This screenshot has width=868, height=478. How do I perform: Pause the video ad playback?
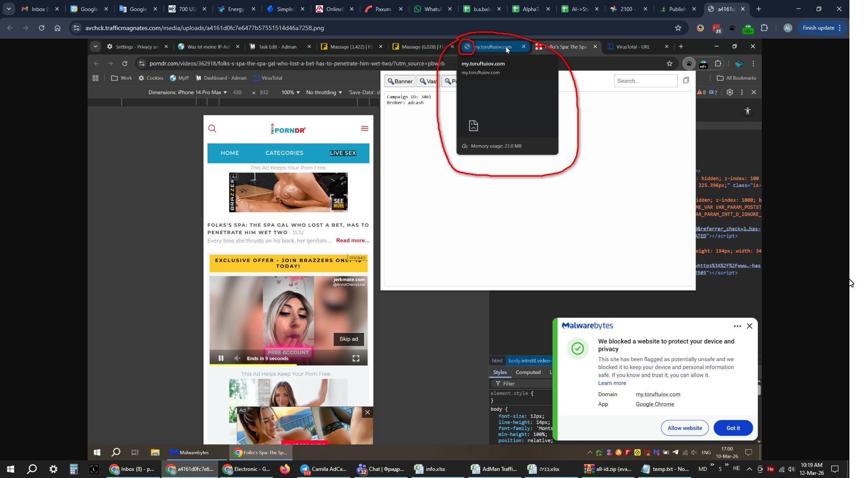221,358
